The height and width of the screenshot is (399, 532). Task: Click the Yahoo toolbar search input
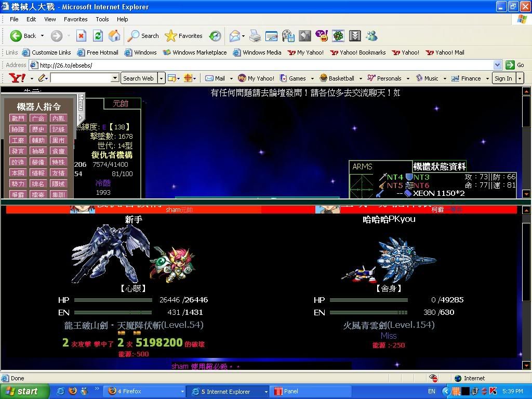(x=82, y=78)
